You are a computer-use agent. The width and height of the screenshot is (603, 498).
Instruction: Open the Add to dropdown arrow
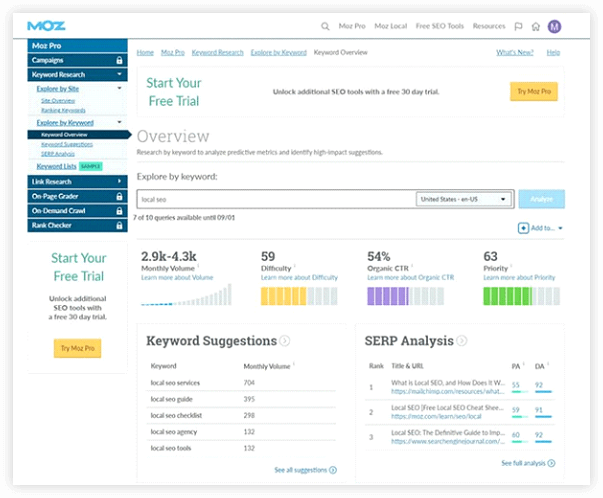point(560,228)
